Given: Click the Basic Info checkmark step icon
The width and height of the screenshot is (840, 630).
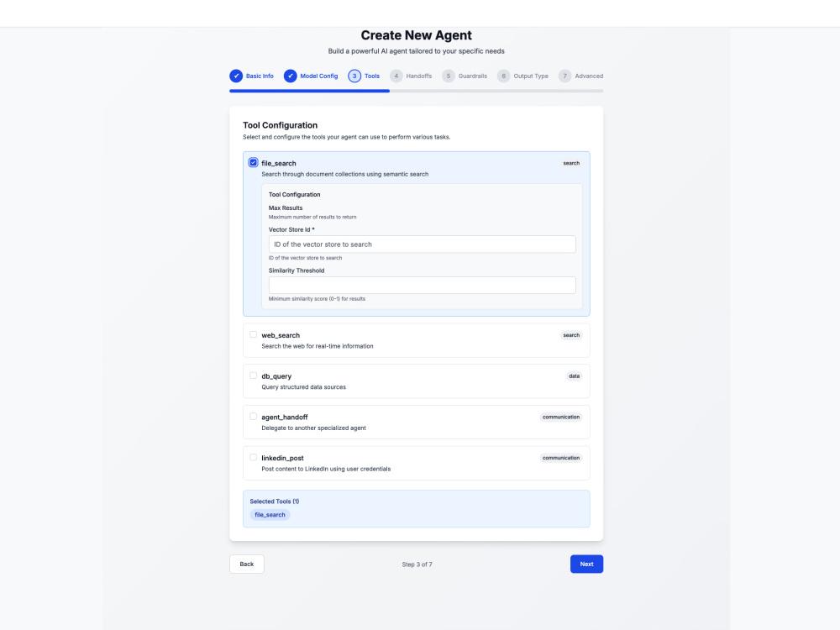Looking at the screenshot, I should pyautogui.click(x=236, y=76).
